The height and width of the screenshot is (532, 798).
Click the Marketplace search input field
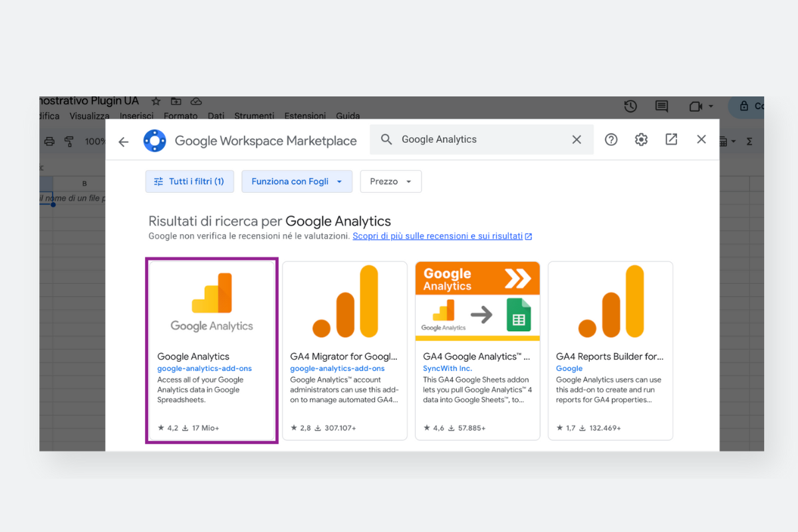click(x=481, y=140)
